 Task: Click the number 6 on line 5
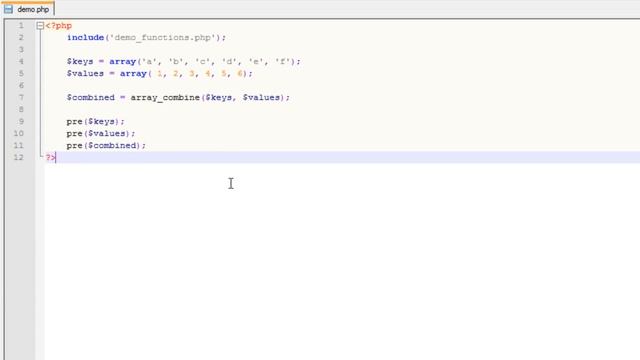[x=240, y=73]
